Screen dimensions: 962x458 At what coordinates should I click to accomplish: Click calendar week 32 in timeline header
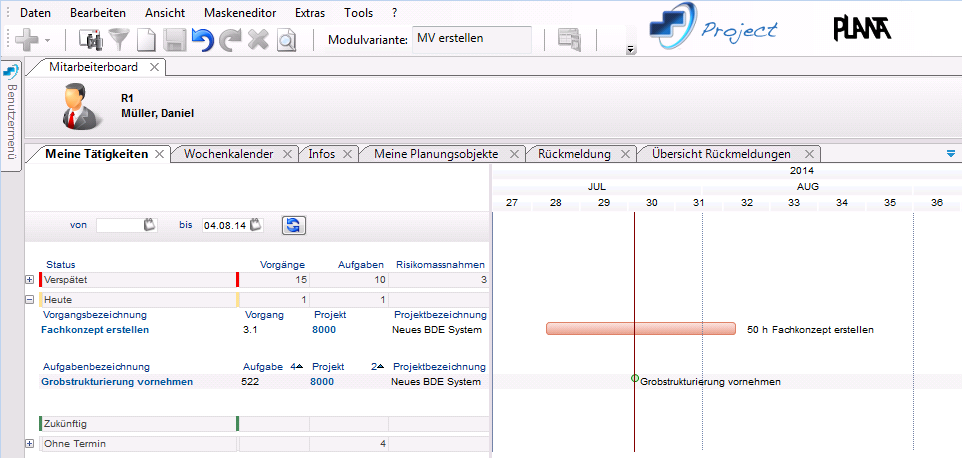click(x=747, y=203)
